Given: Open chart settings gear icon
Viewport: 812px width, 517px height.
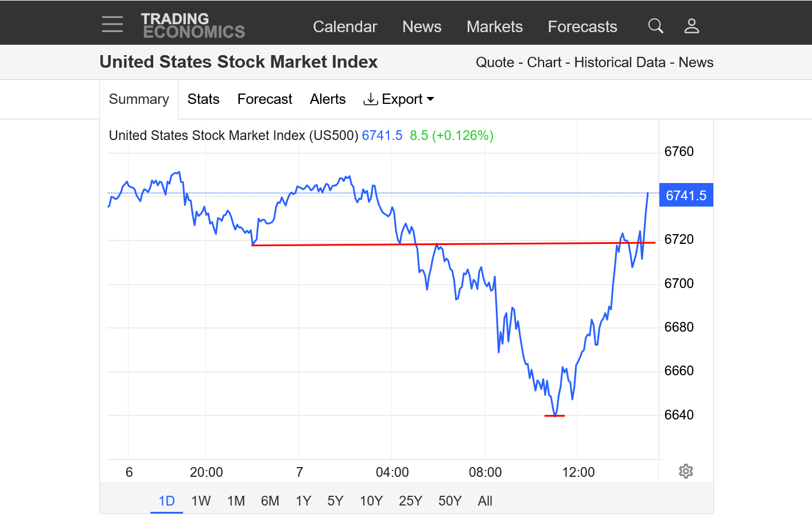Looking at the screenshot, I should pyautogui.click(x=686, y=471).
